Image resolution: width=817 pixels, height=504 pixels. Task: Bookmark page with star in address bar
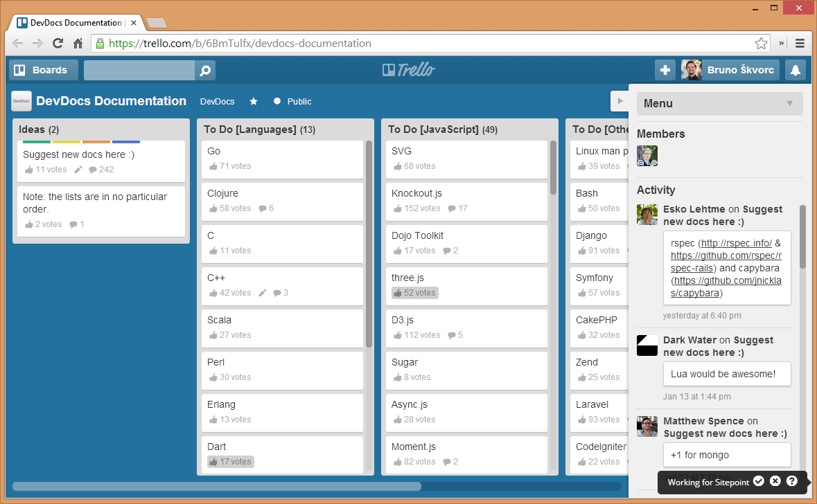pos(762,44)
